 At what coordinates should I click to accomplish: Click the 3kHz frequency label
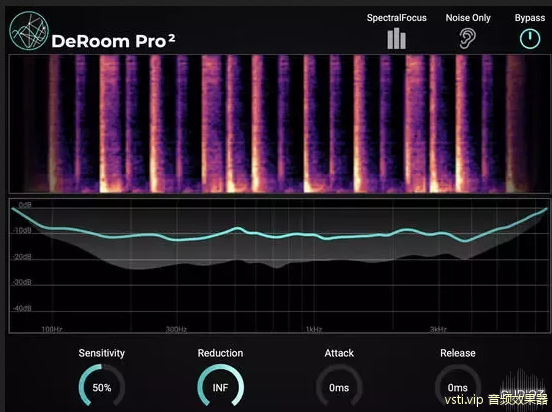coord(438,329)
